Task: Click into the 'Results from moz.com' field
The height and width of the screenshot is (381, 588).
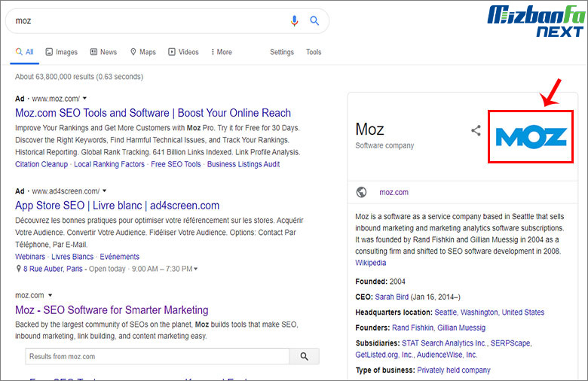Action: pos(157,356)
